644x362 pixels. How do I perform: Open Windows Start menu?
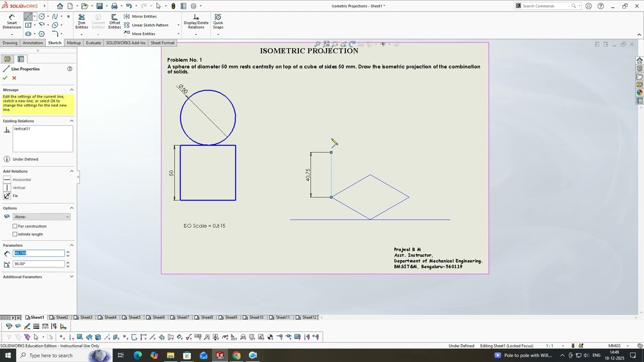(8, 355)
